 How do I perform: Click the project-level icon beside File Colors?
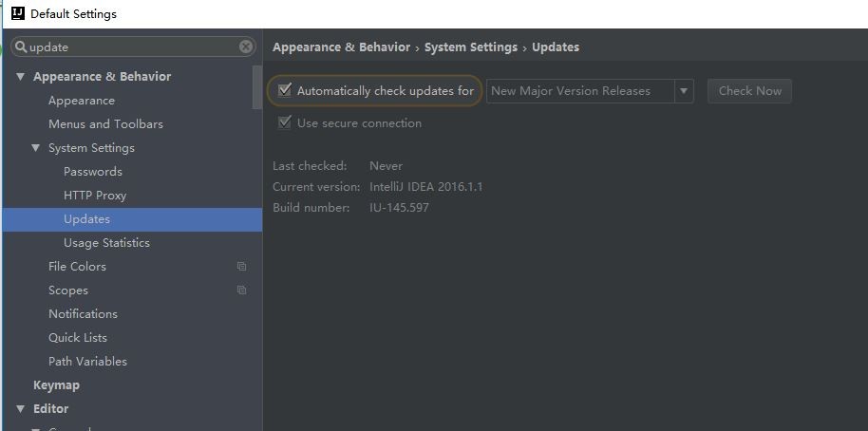click(241, 266)
